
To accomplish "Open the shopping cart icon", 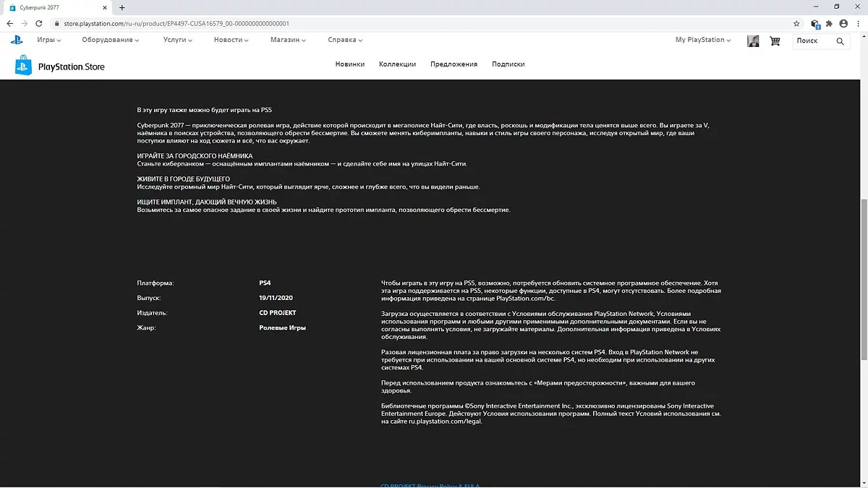I will pyautogui.click(x=775, y=41).
